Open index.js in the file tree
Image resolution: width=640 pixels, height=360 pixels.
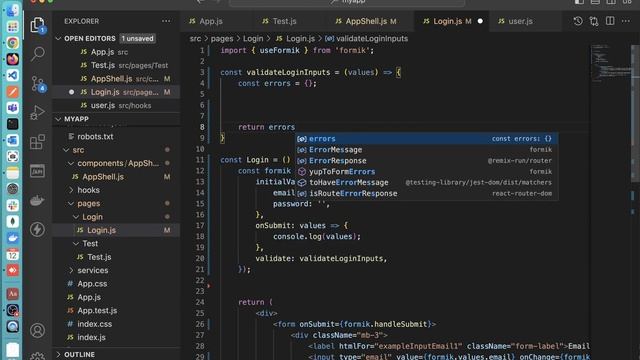(x=116, y=338)
